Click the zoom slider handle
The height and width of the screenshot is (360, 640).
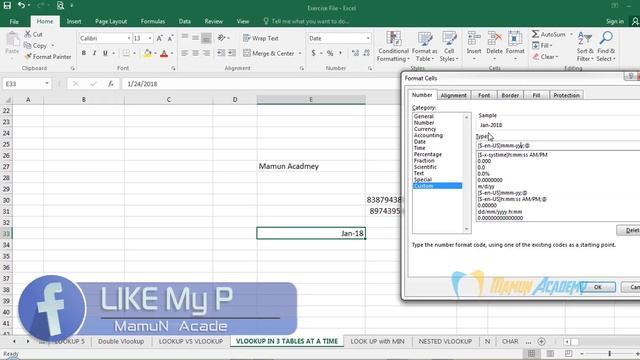609,353
